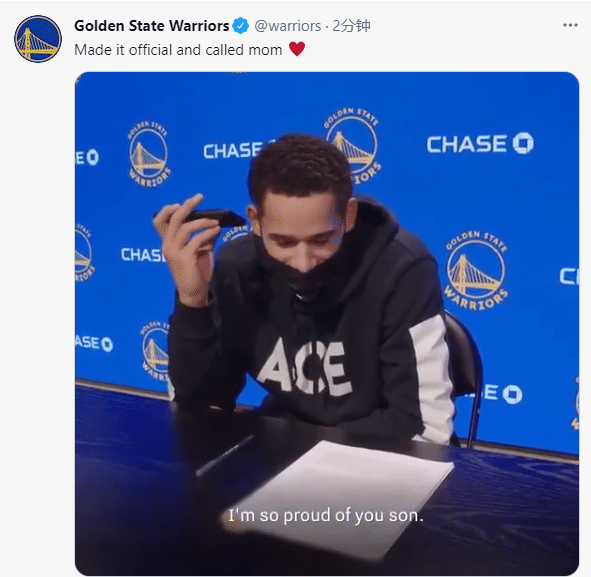The image size is (591, 577).
Task: Click the Golden State Warriors display name
Action: click(152, 26)
